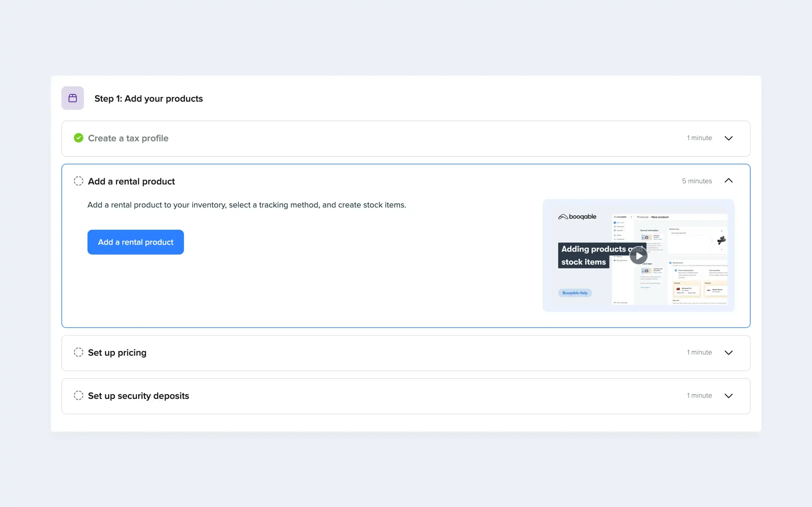
Task: Click the dashed circle beside Set up pricing
Action: click(x=78, y=352)
